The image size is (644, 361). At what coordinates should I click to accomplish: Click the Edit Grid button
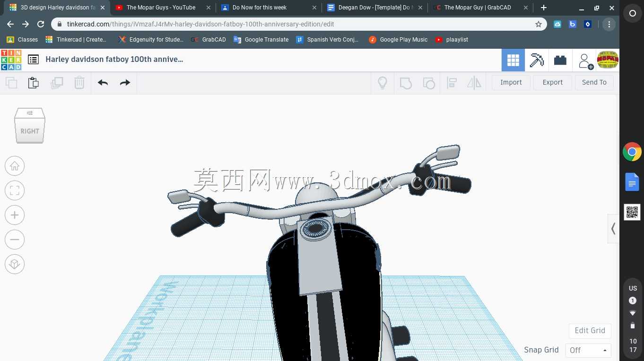[x=590, y=330]
